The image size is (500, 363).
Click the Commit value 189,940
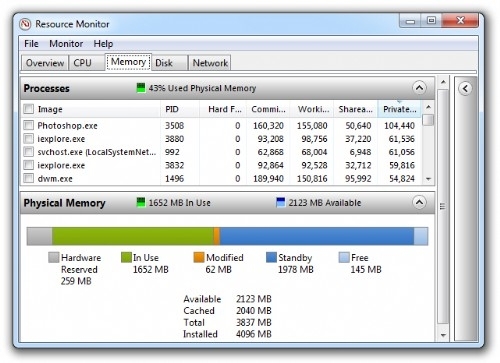[x=268, y=178]
